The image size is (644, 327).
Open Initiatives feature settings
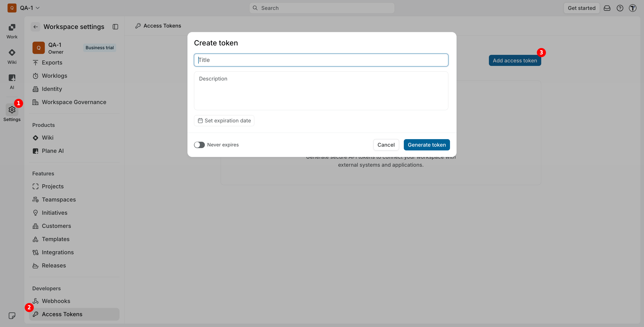point(74,213)
